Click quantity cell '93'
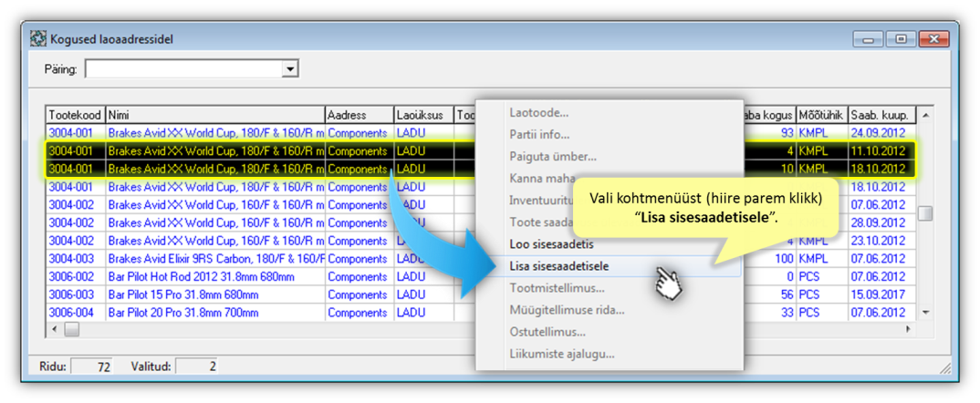This screenshot has height=403, width=980. (787, 133)
